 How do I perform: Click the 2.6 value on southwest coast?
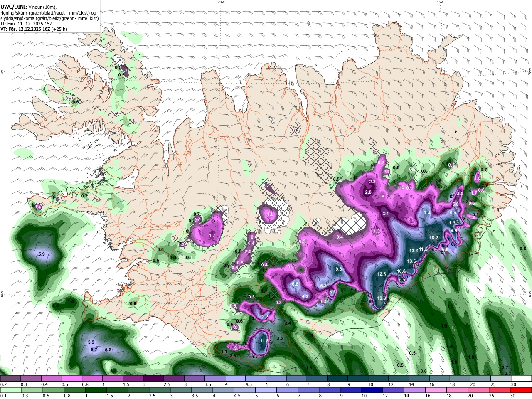point(233,356)
